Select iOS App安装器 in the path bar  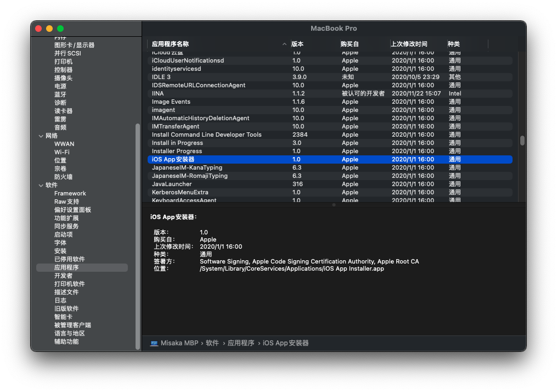point(285,343)
